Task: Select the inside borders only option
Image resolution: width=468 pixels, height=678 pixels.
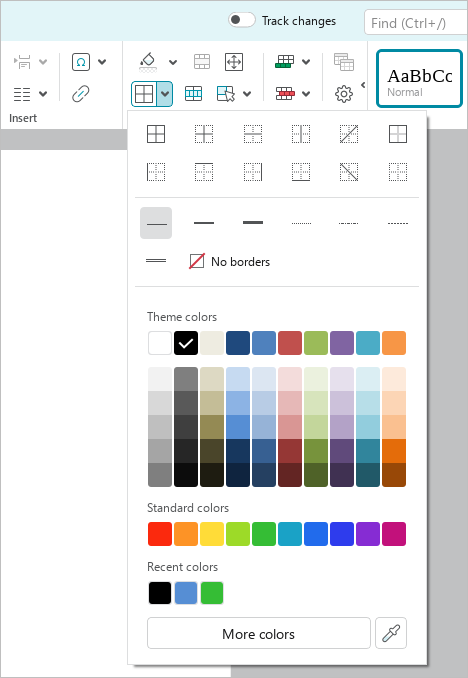Action: tap(204, 134)
